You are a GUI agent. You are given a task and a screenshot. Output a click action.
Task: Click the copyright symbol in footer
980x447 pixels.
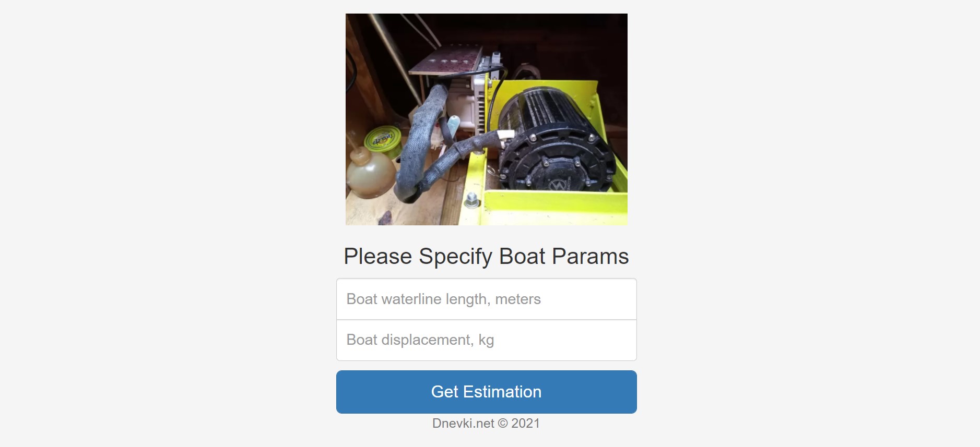click(502, 424)
